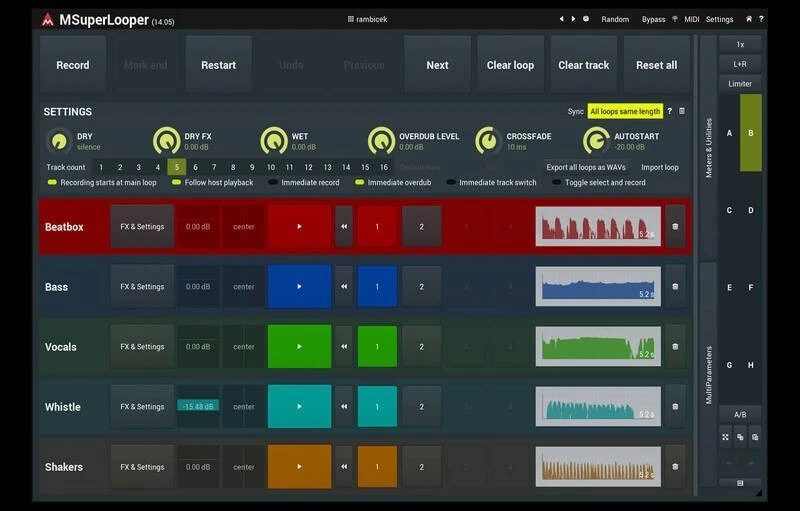The height and width of the screenshot is (511, 800).
Task: Click Export all loops as WAVs
Action: 586,167
